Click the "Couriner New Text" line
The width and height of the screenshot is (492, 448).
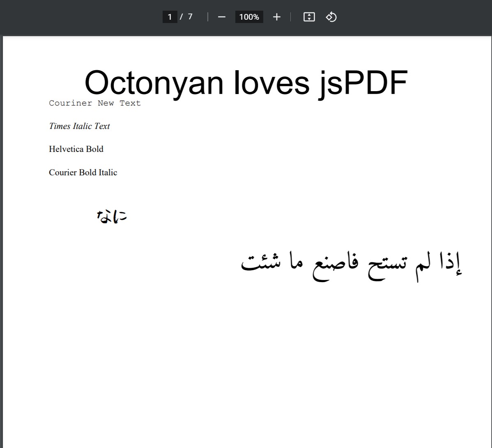[95, 103]
